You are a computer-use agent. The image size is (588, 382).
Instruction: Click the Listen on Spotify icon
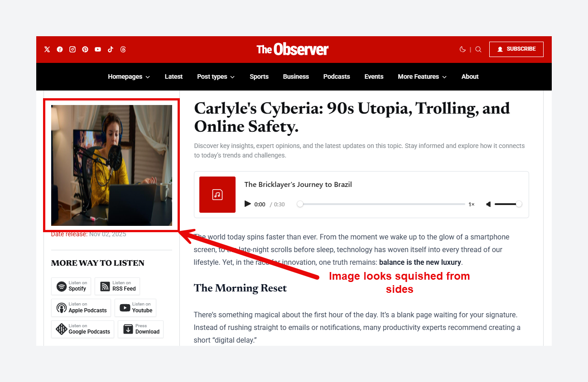coord(62,286)
